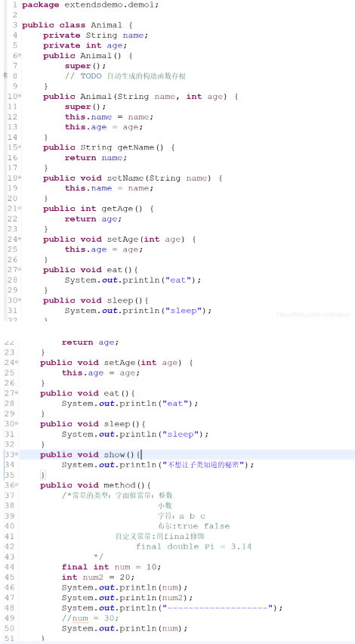Click 'System.out.println(num);' on line 46

coord(125,587)
